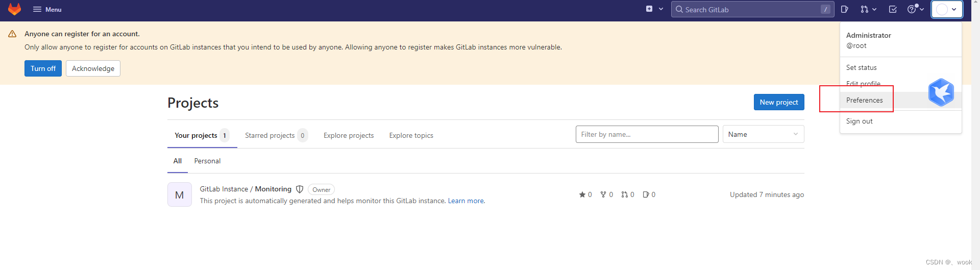Open the Issues icon in top bar
The image size is (980, 270).
point(845,9)
